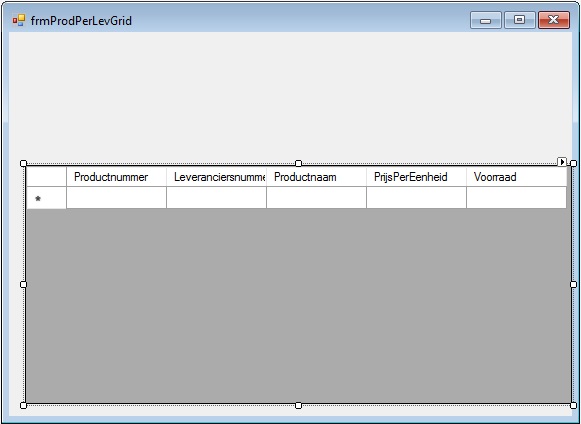Select the PrijsPerEenheid column header
This screenshot has width=581, height=424.
click(416, 177)
